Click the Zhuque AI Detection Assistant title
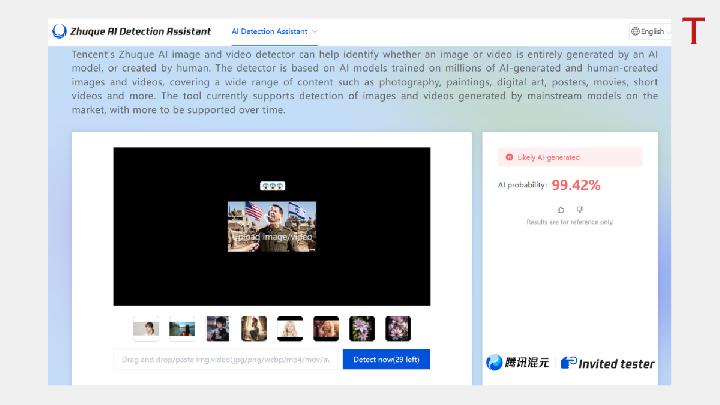The image size is (720, 405). pyautogui.click(x=139, y=31)
